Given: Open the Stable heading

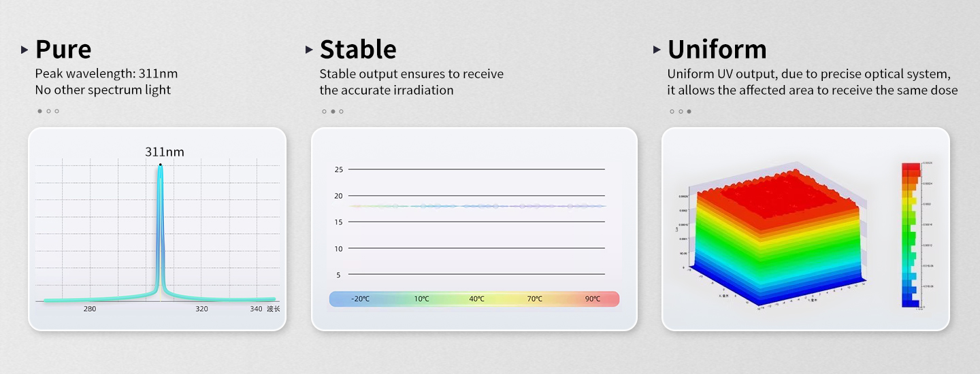Looking at the screenshot, I should [358, 50].
